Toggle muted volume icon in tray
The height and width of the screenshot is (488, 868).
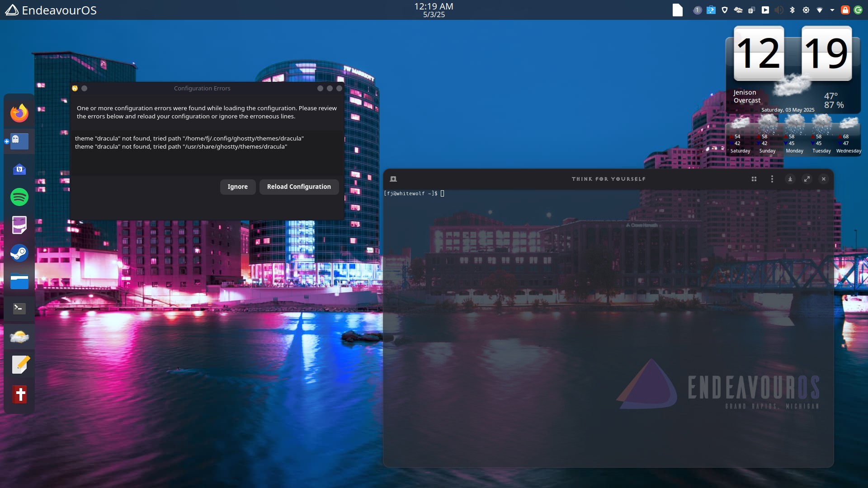coord(778,10)
